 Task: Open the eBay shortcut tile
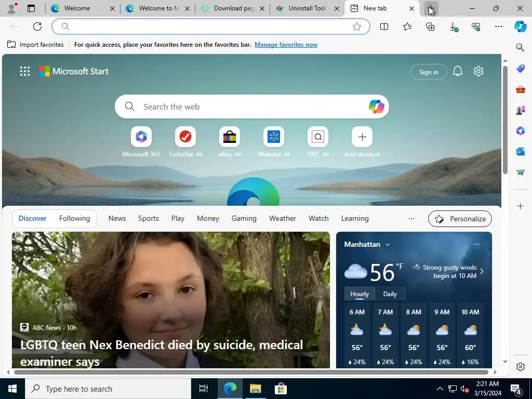pos(230,137)
